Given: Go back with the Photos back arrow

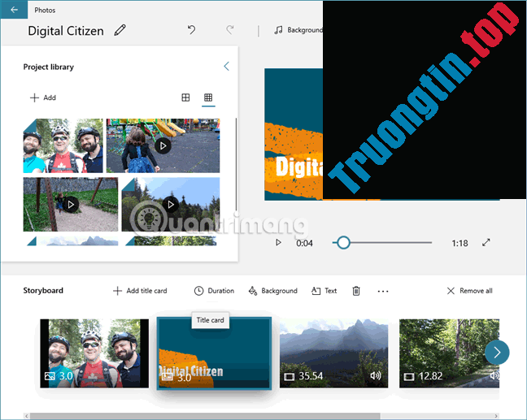Looking at the screenshot, I should tap(14, 10).
